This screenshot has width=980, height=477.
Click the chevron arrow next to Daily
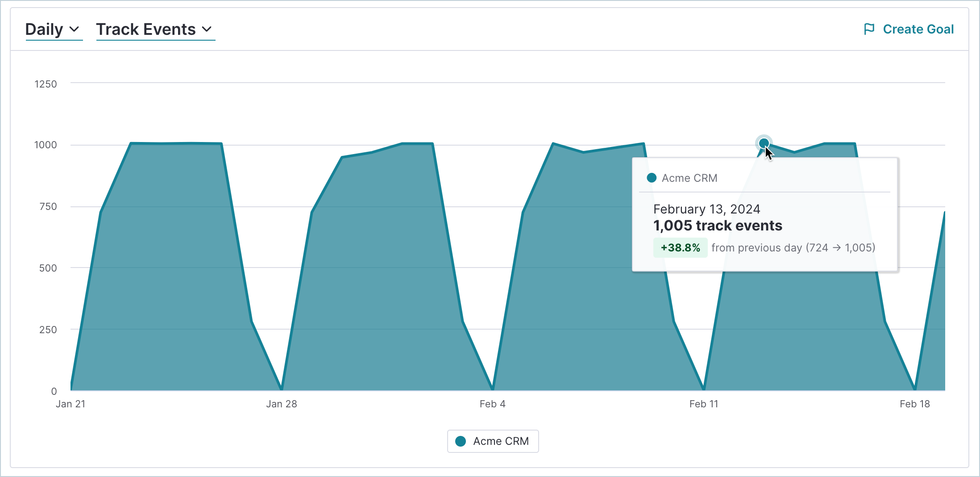[75, 29]
